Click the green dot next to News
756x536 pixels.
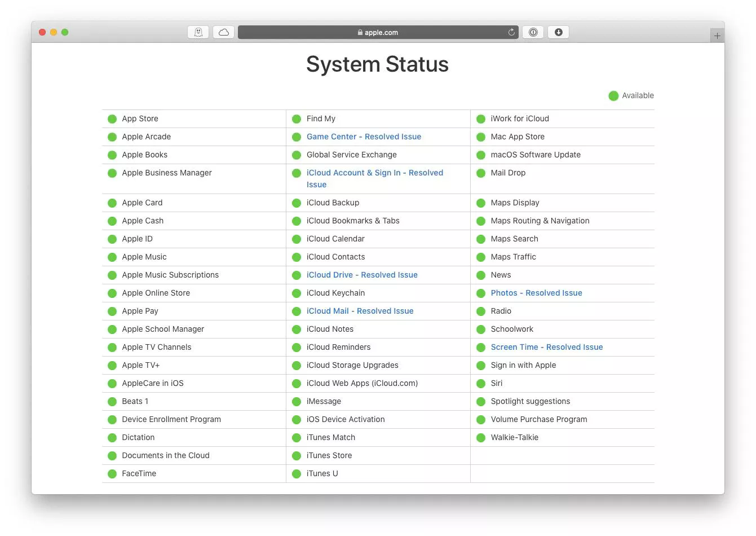(481, 275)
